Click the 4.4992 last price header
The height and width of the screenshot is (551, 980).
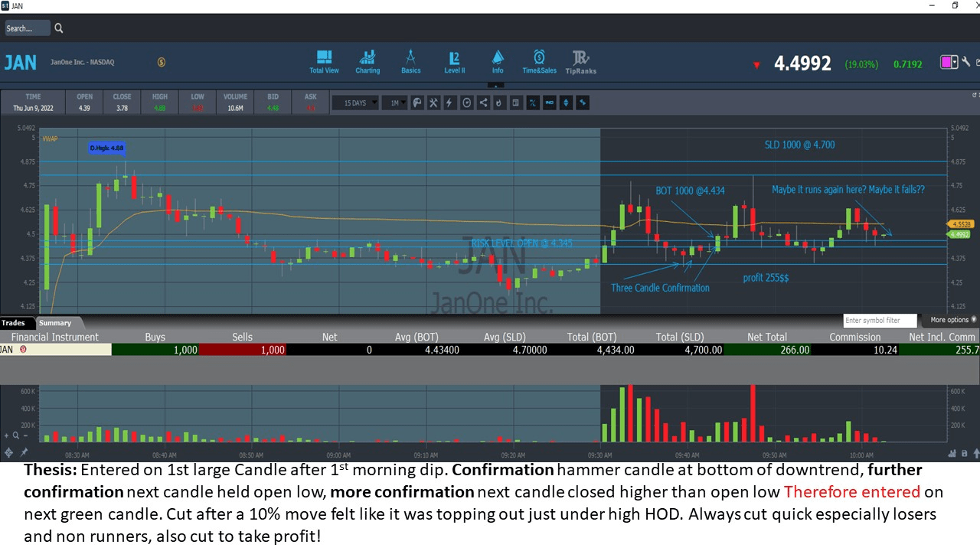pos(802,64)
